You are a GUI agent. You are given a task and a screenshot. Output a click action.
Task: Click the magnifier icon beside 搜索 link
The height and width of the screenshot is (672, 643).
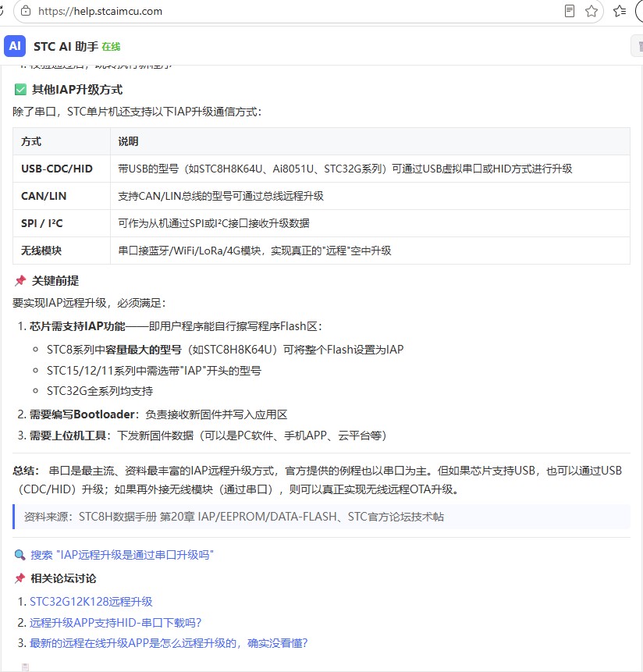[20, 555]
